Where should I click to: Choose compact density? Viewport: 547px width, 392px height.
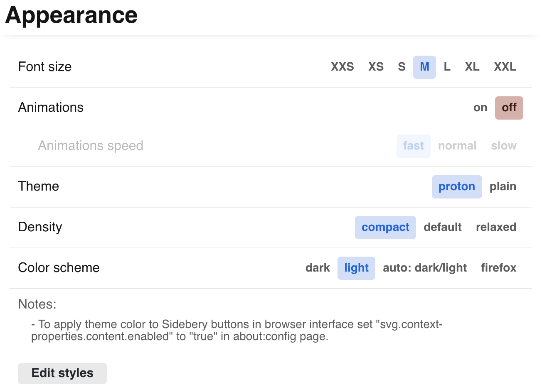click(385, 227)
